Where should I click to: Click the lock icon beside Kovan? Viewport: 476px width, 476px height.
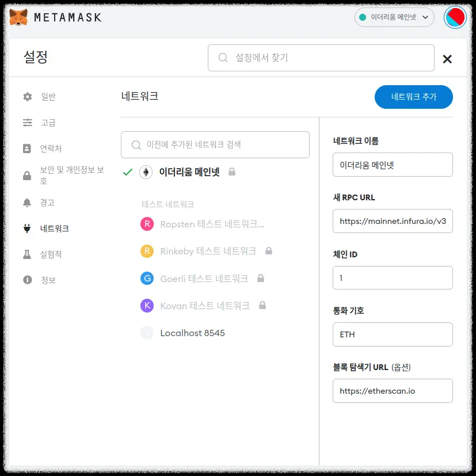click(x=262, y=306)
